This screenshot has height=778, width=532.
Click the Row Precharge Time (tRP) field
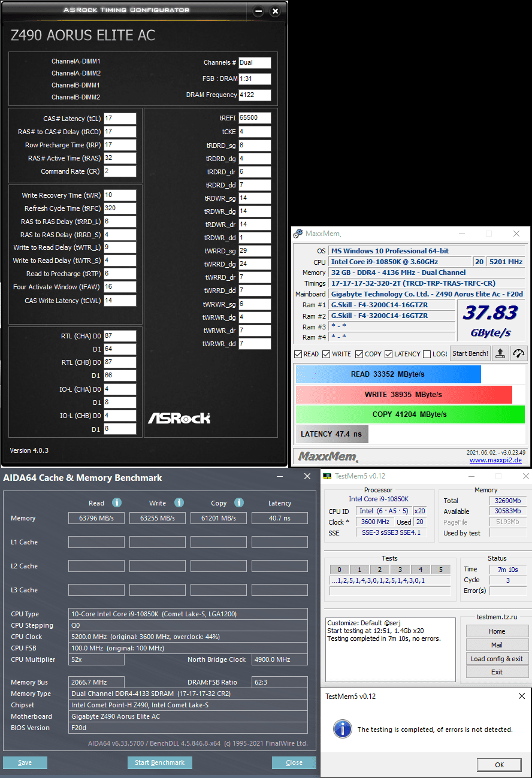(120, 145)
